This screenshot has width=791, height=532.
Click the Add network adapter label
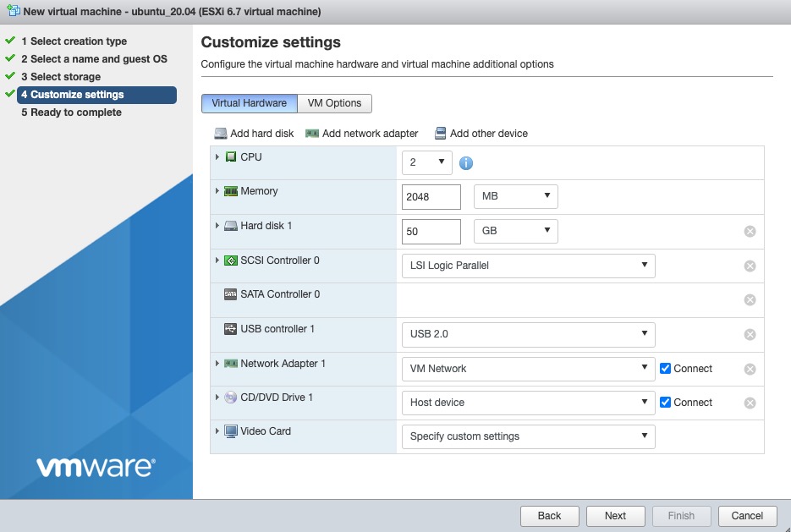371,134
